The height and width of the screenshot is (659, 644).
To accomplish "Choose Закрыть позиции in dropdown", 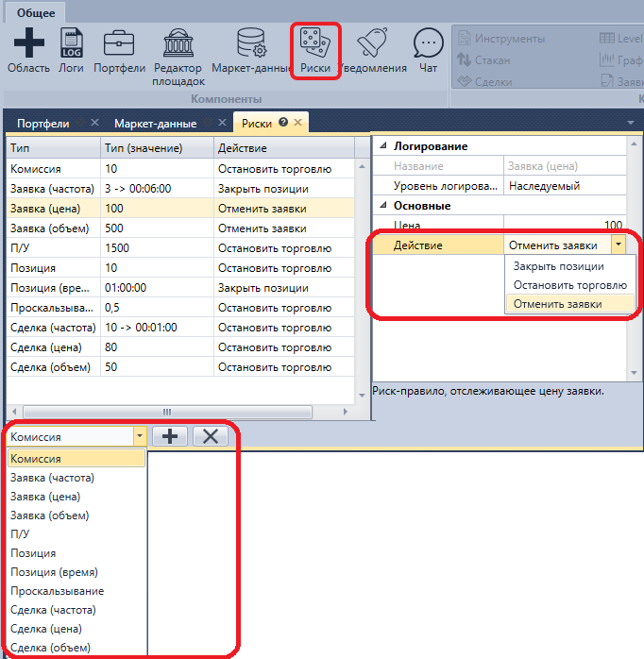I will point(570,266).
